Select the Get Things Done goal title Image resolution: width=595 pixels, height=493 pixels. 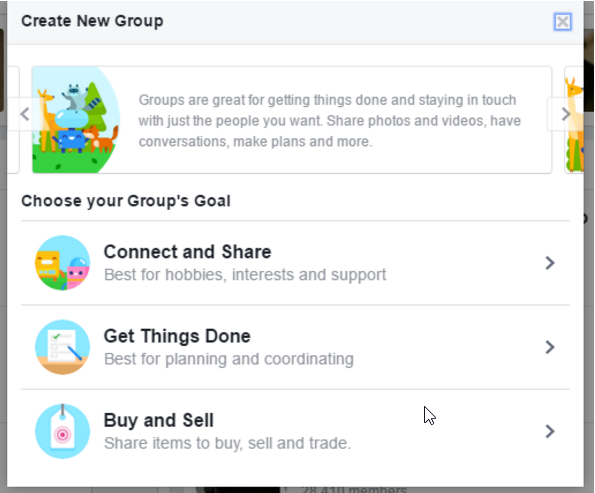pos(177,336)
